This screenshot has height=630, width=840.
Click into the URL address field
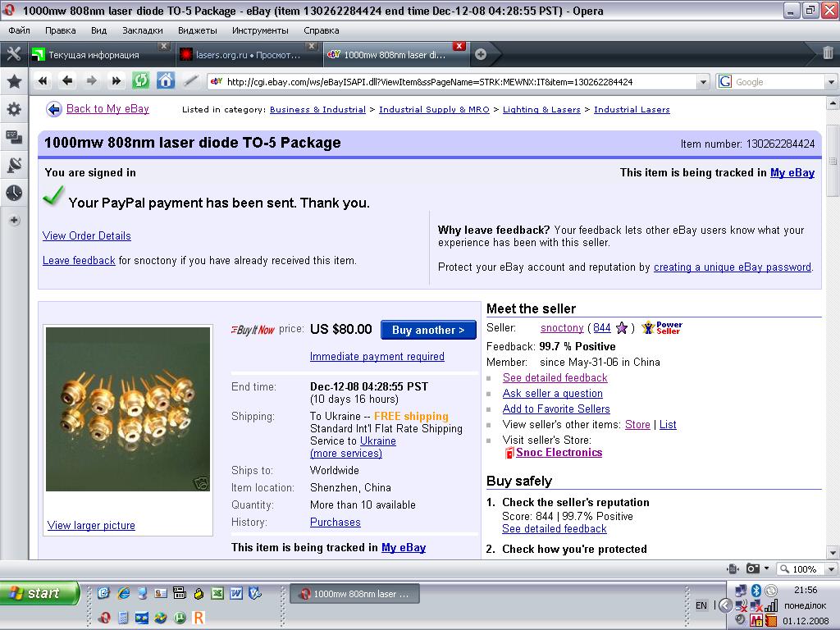[x=453, y=82]
